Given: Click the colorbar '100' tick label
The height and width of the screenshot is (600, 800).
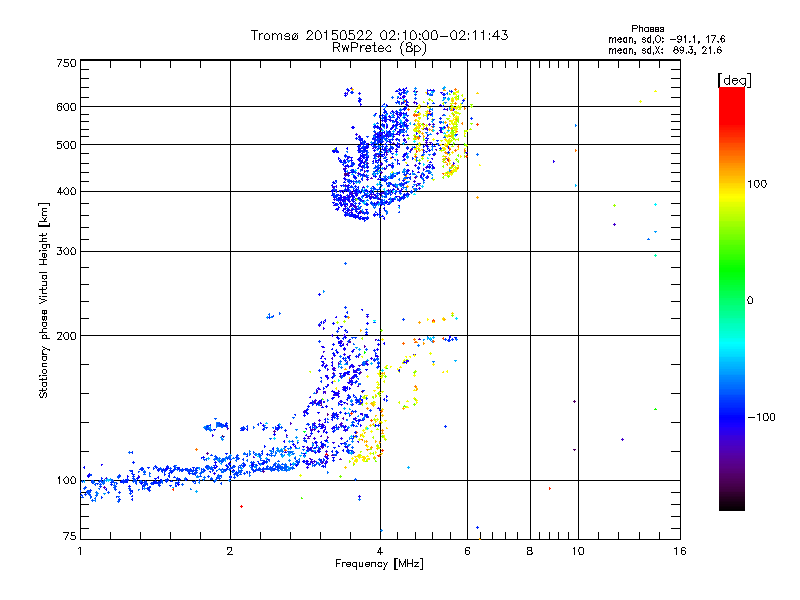Looking at the screenshot, I should click(757, 184).
